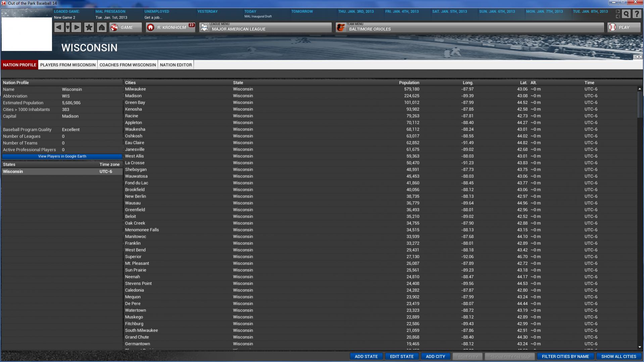
Task: Go forward with the right arrow button
Action: tap(77, 28)
